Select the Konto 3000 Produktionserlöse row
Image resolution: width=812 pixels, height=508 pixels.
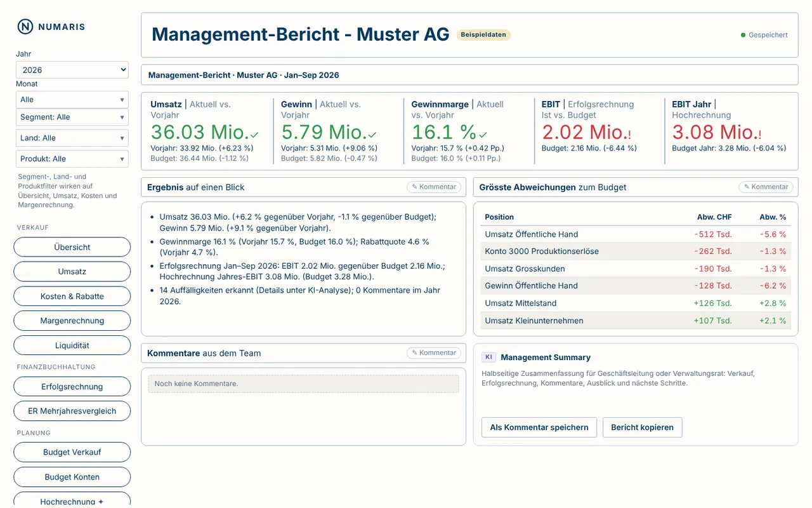click(x=636, y=251)
